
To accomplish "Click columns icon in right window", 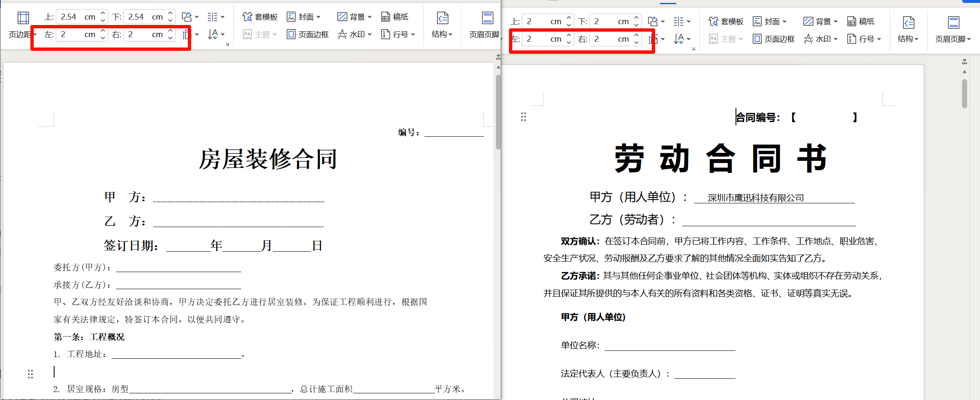I will pyautogui.click(x=678, y=21).
